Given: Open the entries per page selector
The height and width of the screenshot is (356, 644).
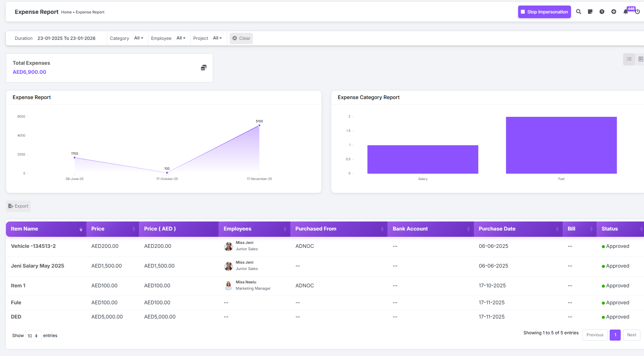Looking at the screenshot, I should [x=33, y=336].
